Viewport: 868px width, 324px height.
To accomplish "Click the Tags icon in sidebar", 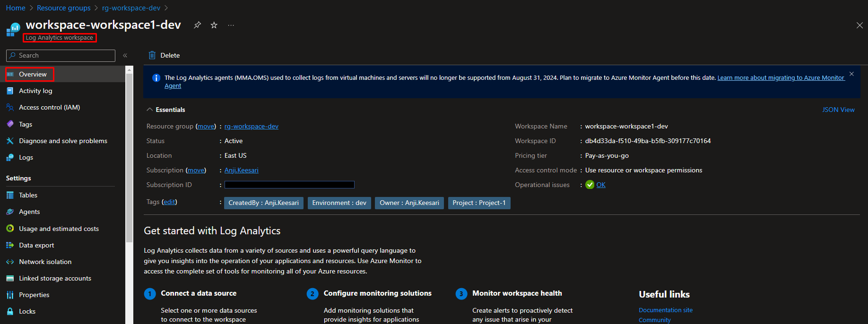I will 10,124.
